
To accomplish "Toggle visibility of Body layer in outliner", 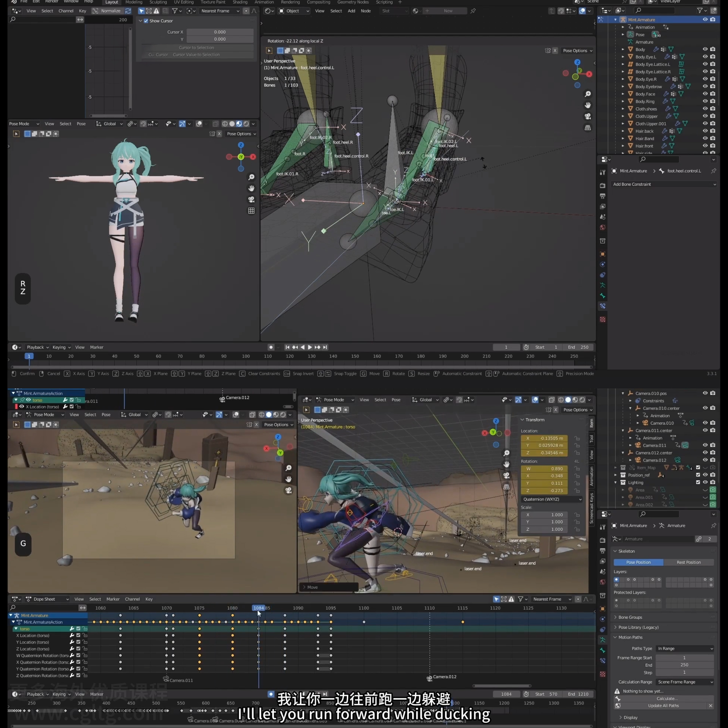I will 705,49.
